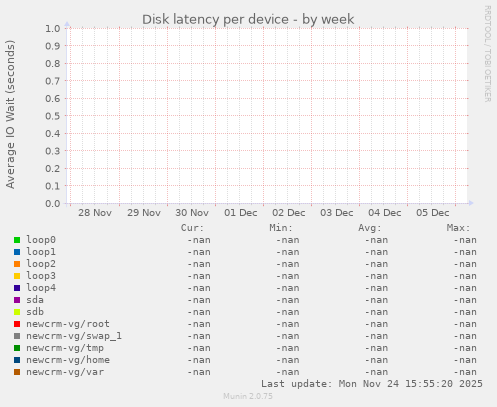Click the Munin 2.0.75 version text
The height and width of the screenshot is (407, 497).
pyautogui.click(x=248, y=396)
